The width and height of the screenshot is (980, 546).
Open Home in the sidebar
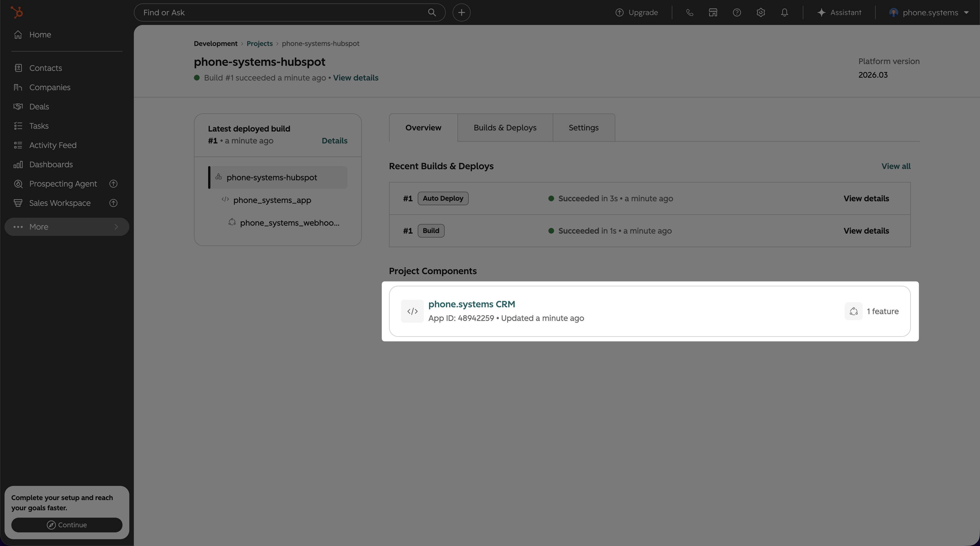[x=40, y=35]
